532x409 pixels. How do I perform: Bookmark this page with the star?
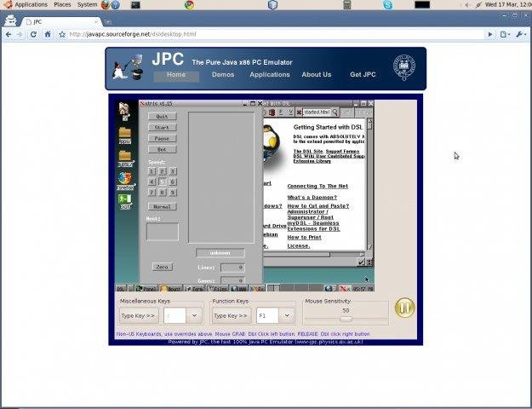click(62, 34)
